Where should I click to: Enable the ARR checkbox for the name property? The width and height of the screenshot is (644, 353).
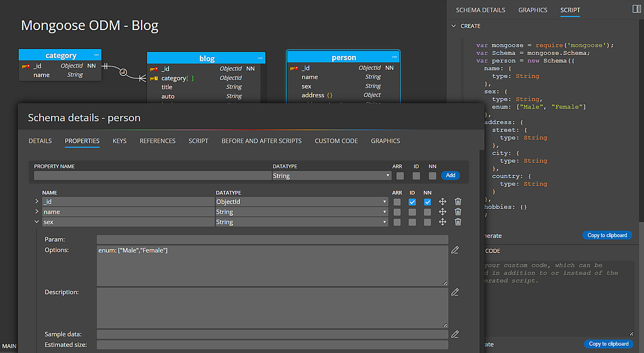[x=397, y=212]
